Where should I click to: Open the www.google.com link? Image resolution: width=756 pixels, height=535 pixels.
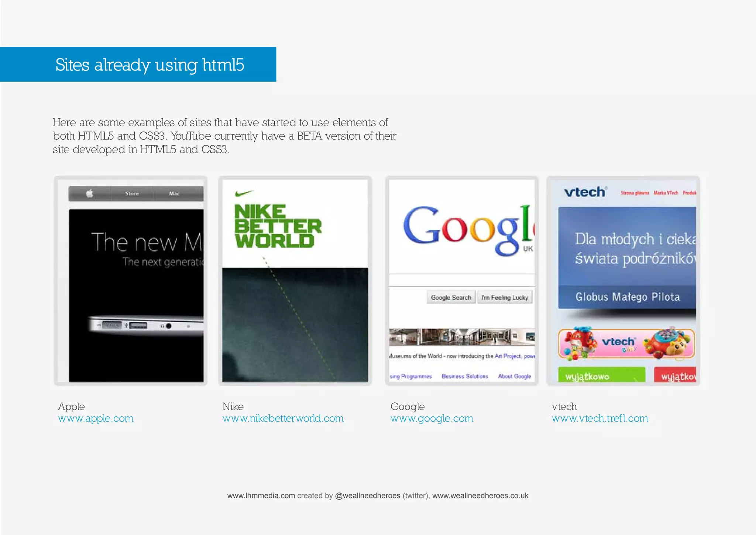432,418
